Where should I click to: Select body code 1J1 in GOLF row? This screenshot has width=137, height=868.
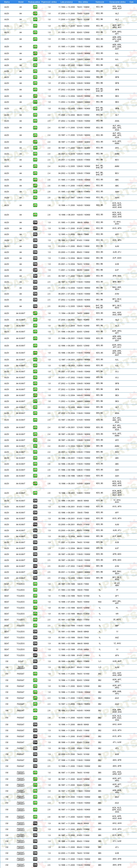(100, 661)
